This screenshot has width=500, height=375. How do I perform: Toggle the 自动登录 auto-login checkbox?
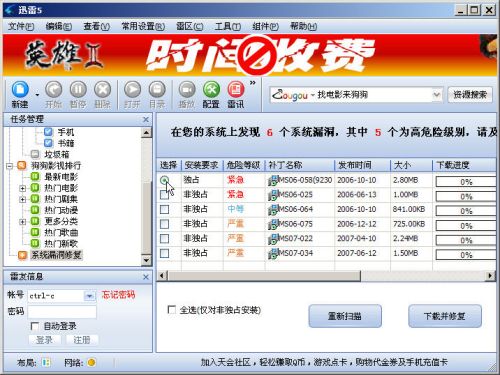pos(34,326)
